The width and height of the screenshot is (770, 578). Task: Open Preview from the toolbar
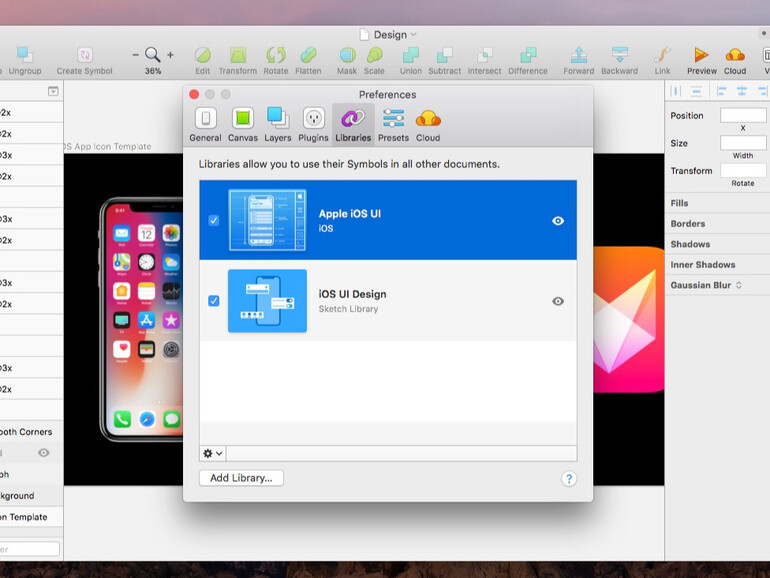coord(701,55)
